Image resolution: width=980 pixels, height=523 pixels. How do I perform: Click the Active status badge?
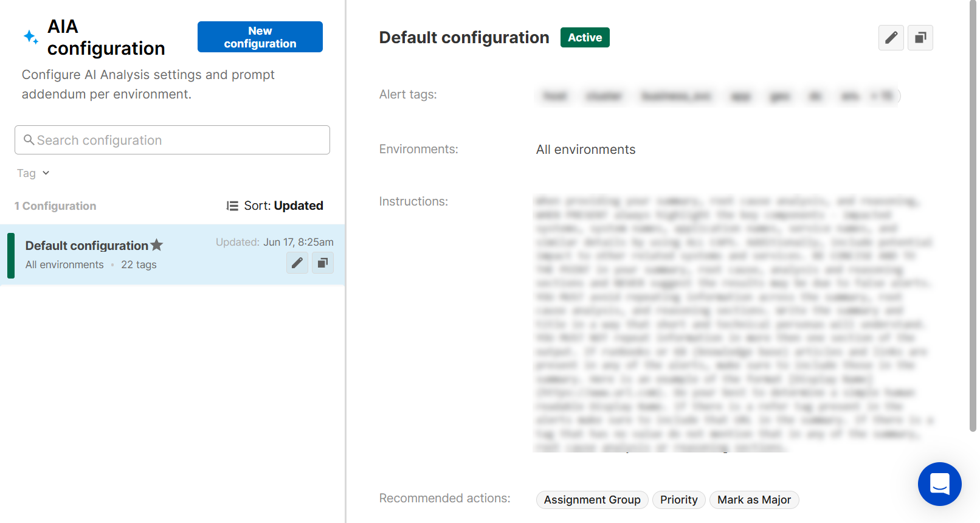pos(584,38)
